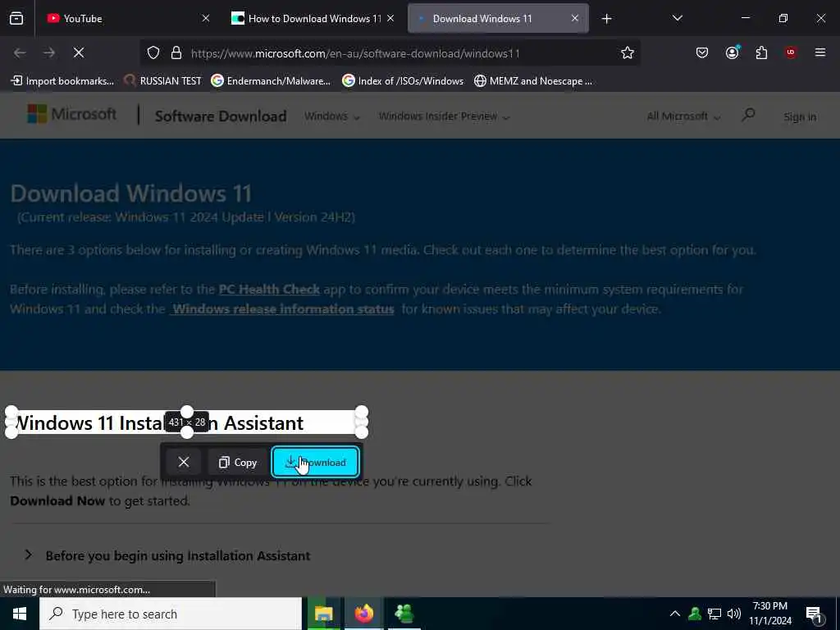Show hidden system tray icons
Image resolution: width=840 pixels, height=630 pixels.
coord(675,614)
